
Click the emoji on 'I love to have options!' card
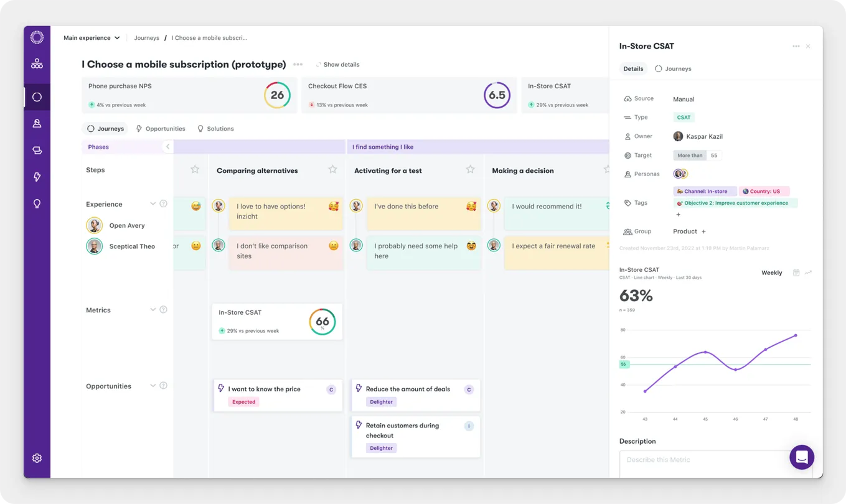click(334, 206)
